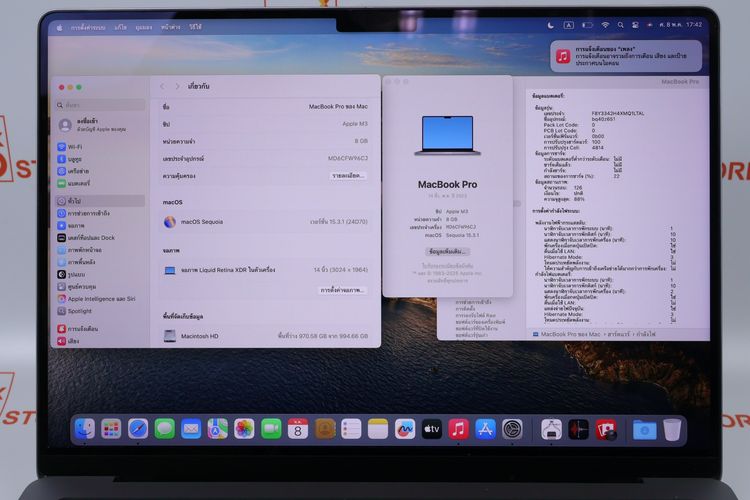This screenshot has height=500, width=750.
Task: Open Freeform from the Dock
Action: tap(405, 429)
